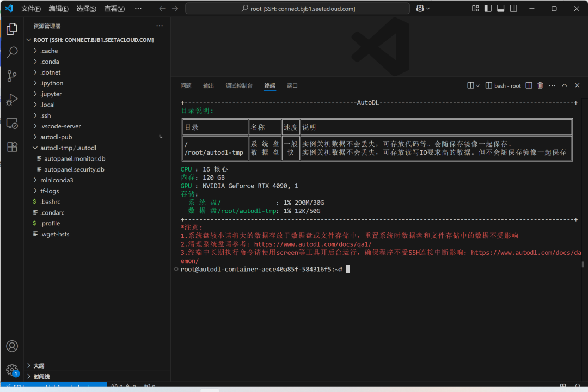Open the 选择(S) menu
Image resolution: width=588 pixels, height=392 pixels.
click(x=86, y=8)
